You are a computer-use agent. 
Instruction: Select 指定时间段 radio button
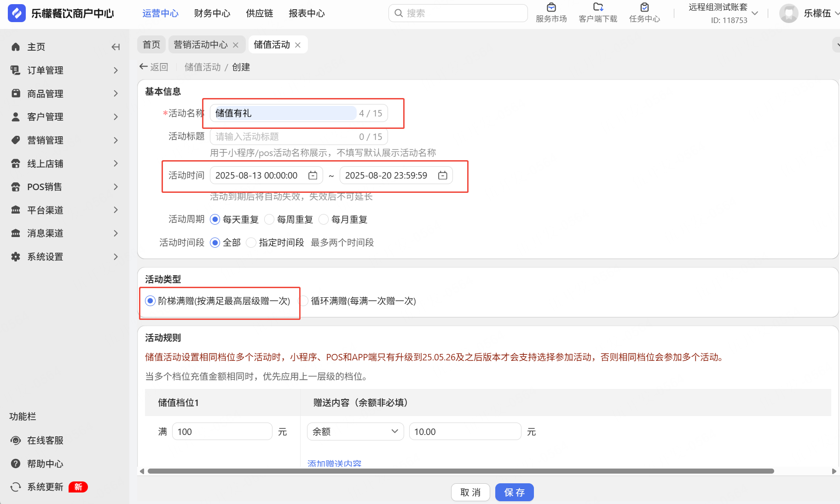coord(251,243)
